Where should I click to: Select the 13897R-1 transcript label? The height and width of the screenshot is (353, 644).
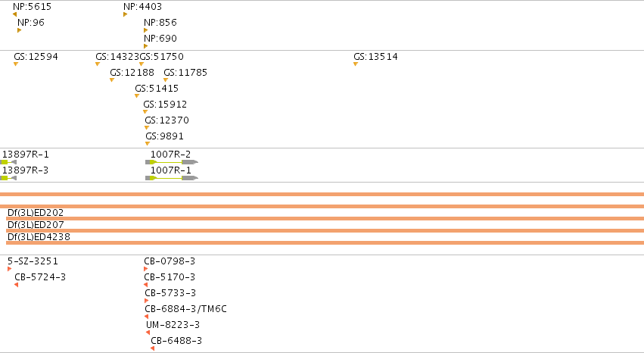[x=26, y=155]
